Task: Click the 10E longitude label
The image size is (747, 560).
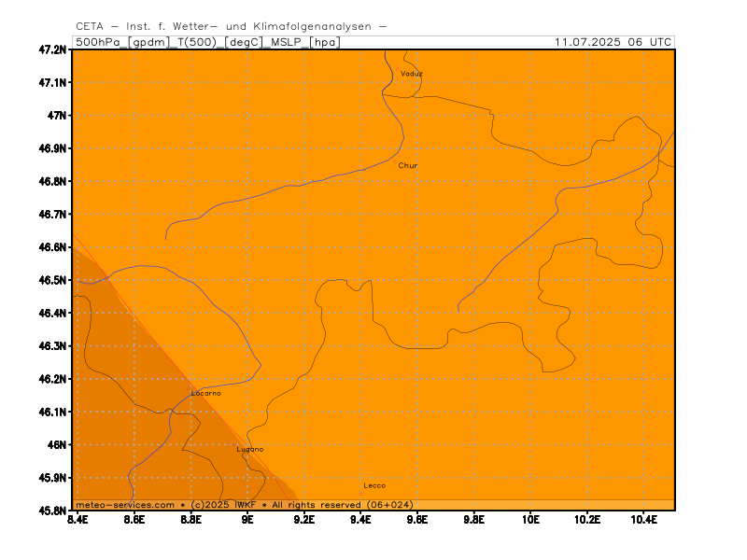Action: (x=530, y=520)
